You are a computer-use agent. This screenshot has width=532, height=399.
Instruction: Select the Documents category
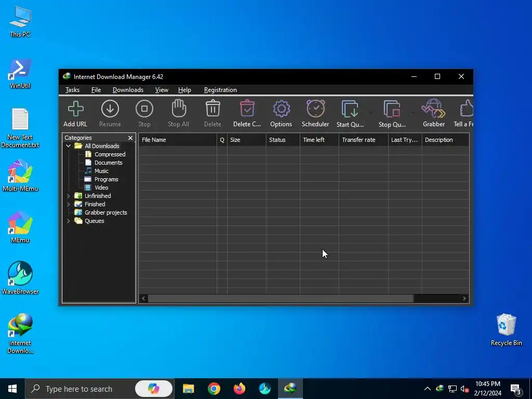[108, 163]
